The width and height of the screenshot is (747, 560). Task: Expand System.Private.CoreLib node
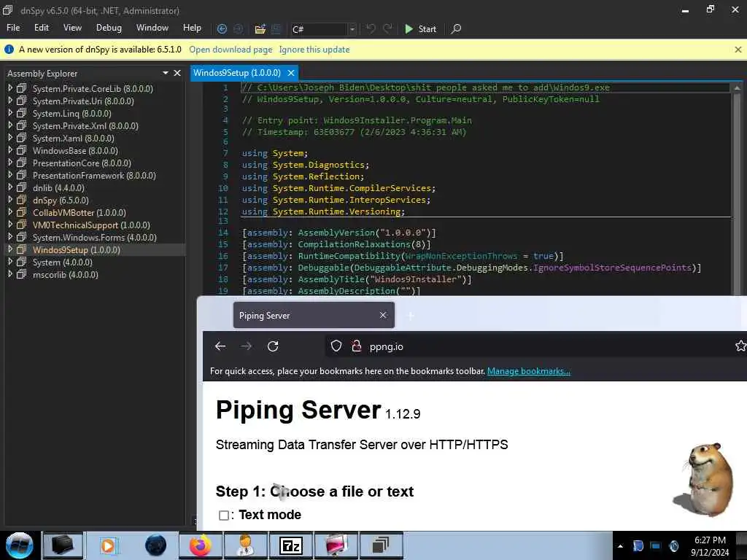click(x=10, y=88)
